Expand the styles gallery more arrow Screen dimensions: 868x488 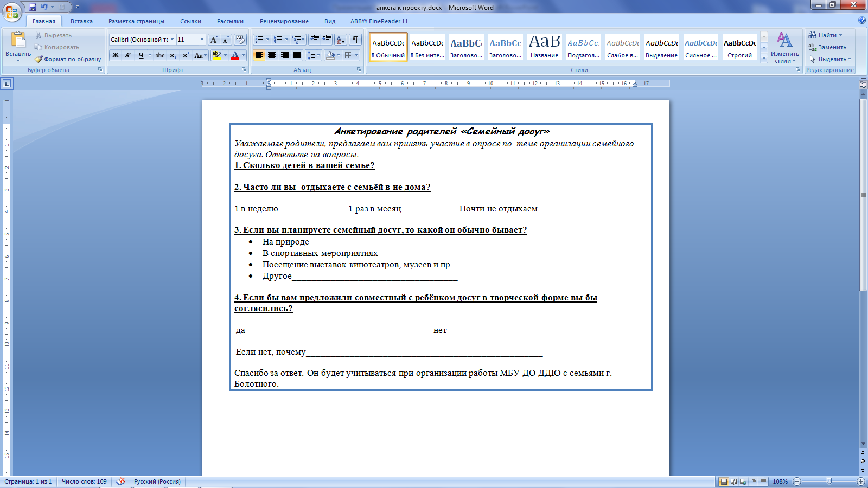coord(764,57)
